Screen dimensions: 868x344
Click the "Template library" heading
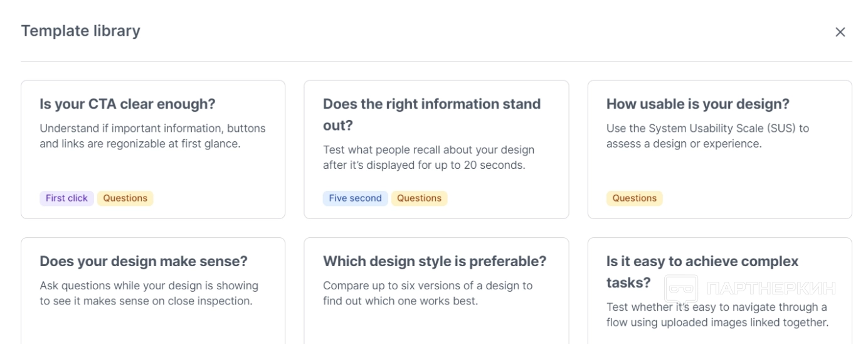(x=80, y=31)
